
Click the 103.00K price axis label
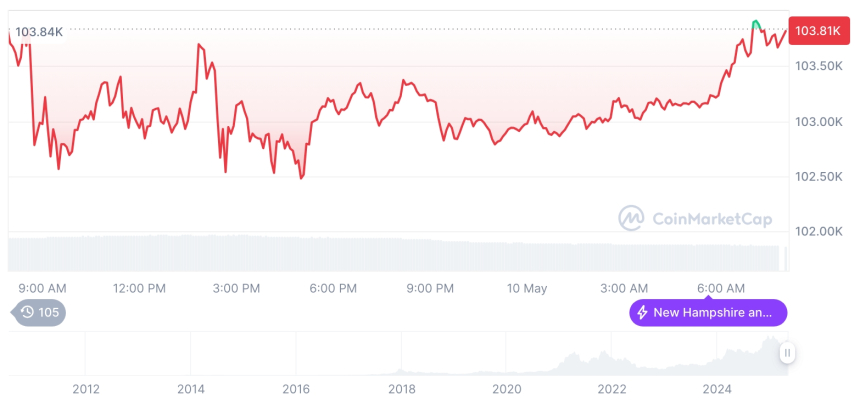(x=818, y=122)
